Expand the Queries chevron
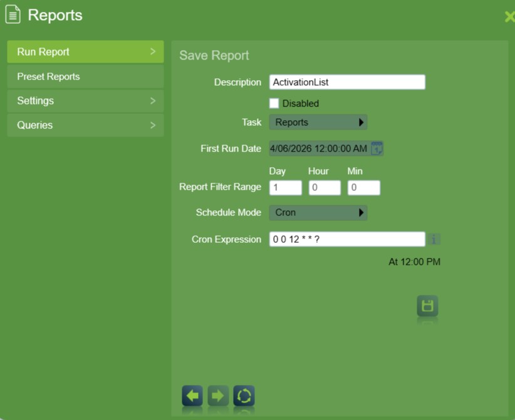 coord(153,125)
